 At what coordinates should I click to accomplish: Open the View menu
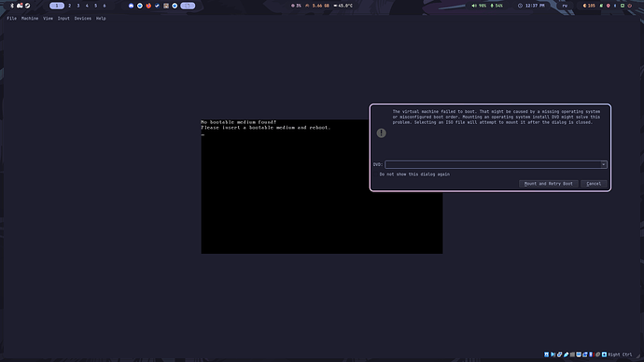(x=48, y=19)
